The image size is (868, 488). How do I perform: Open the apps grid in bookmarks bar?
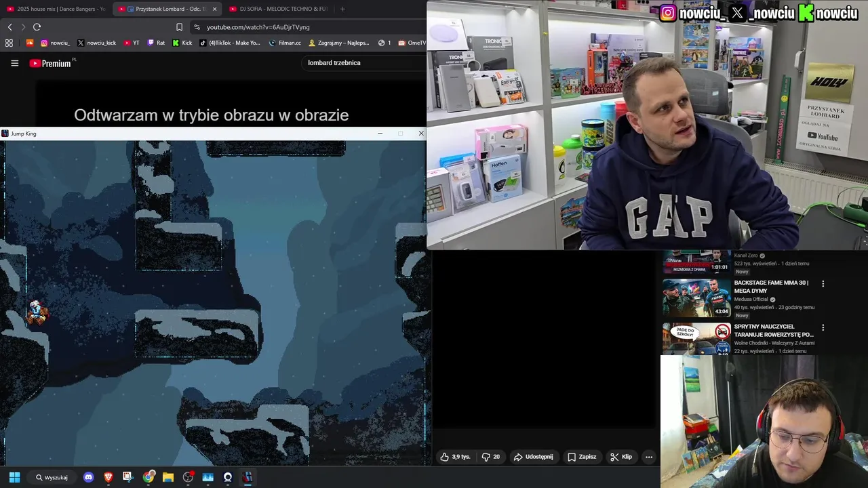click(9, 43)
